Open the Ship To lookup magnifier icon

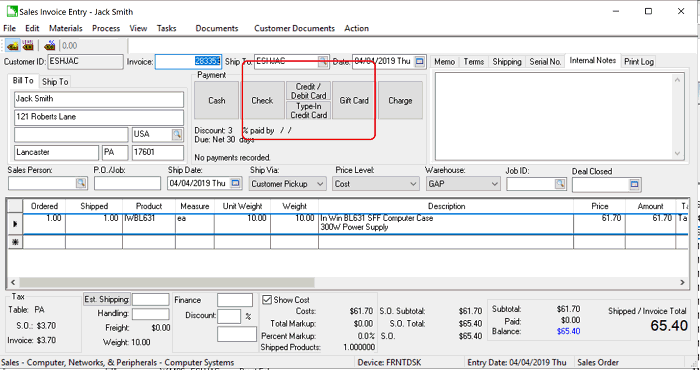[x=322, y=62]
